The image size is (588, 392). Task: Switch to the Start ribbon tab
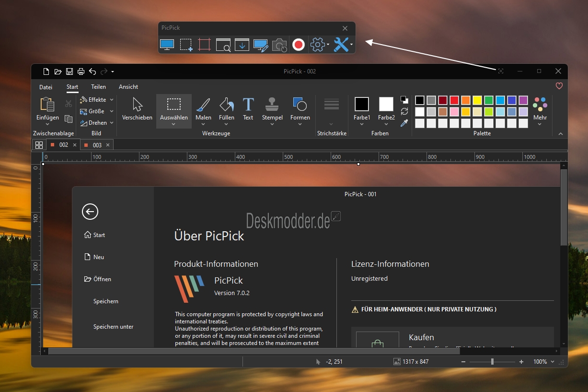pos(72,87)
